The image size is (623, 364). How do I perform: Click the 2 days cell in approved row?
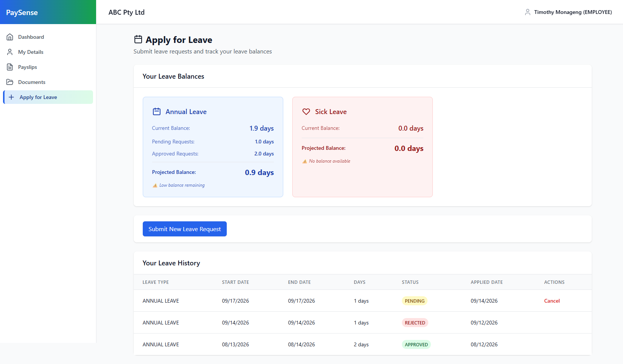tap(361, 344)
